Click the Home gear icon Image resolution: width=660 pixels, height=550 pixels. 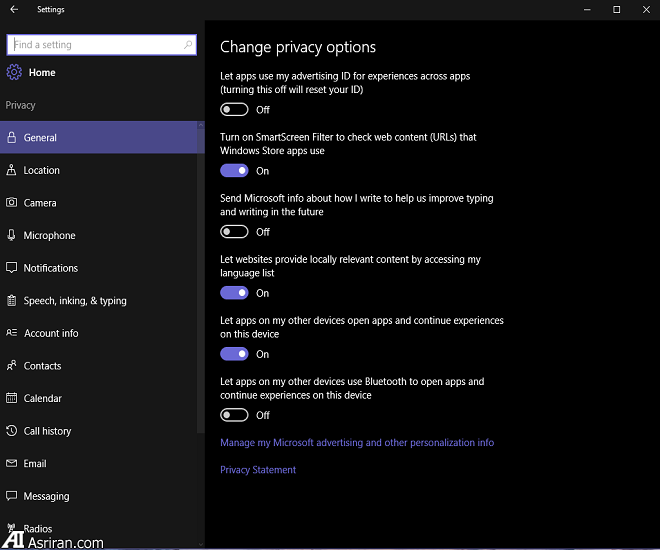(x=14, y=72)
